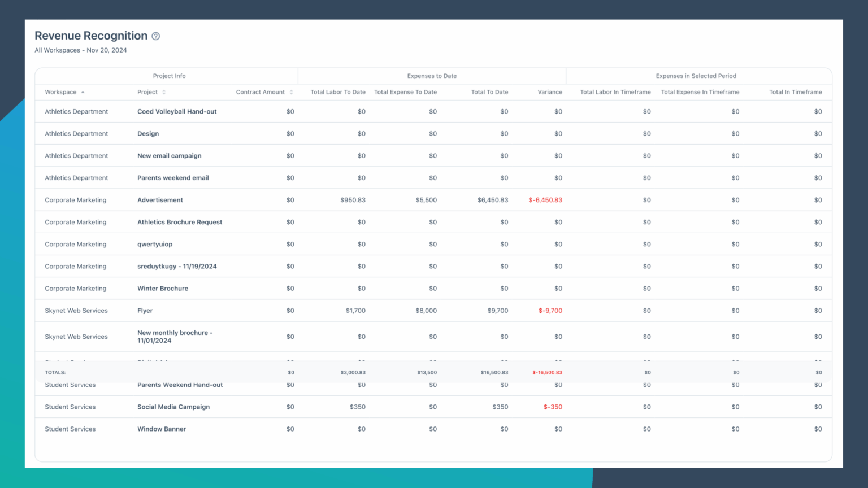This screenshot has height=488, width=868.
Task: Open the Revenue Recognition help tooltip
Action: [155, 36]
